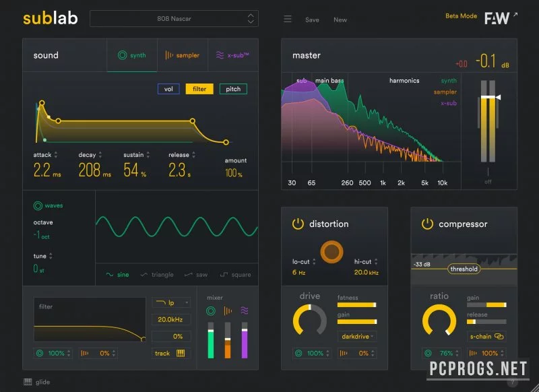Adjust the sustain stepper arrows

[148, 155]
